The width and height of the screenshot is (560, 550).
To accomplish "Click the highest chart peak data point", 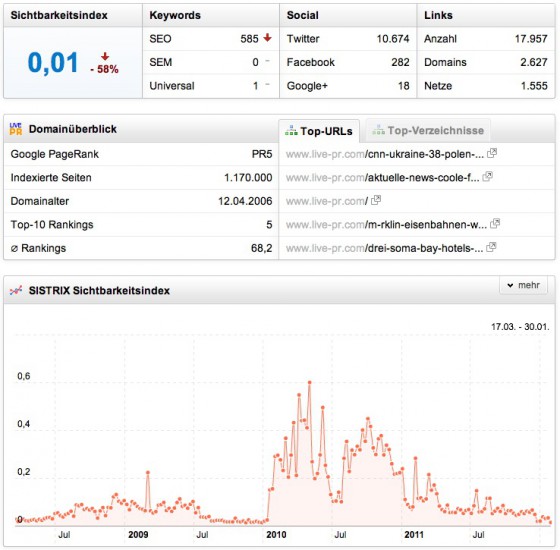I will [x=309, y=382].
